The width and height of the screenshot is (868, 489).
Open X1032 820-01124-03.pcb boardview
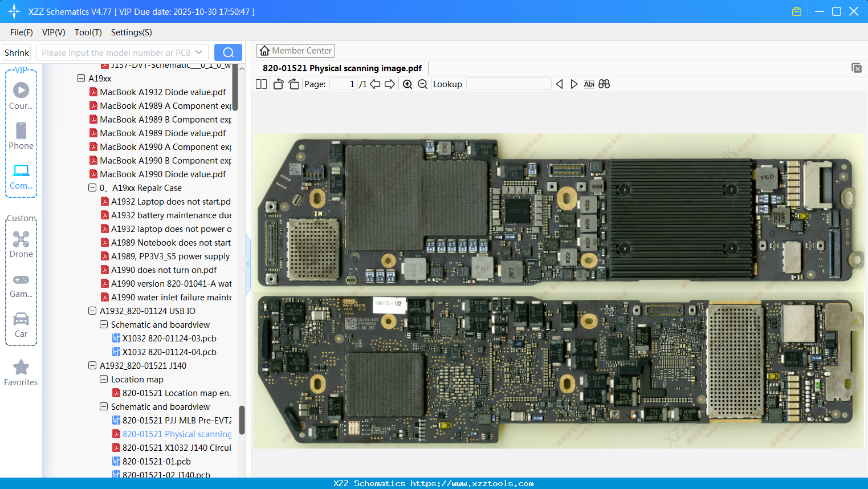pyautogui.click(x=164, y=339)
